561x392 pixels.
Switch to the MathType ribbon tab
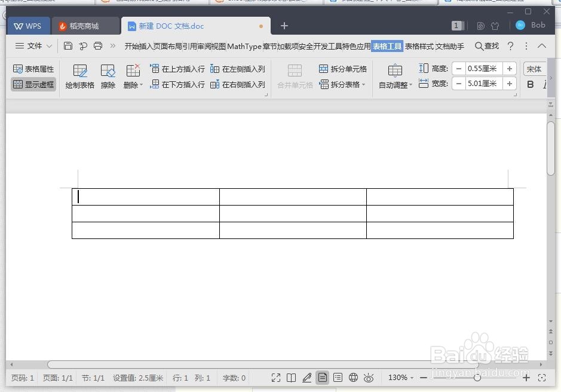click(x=244, y=46)
